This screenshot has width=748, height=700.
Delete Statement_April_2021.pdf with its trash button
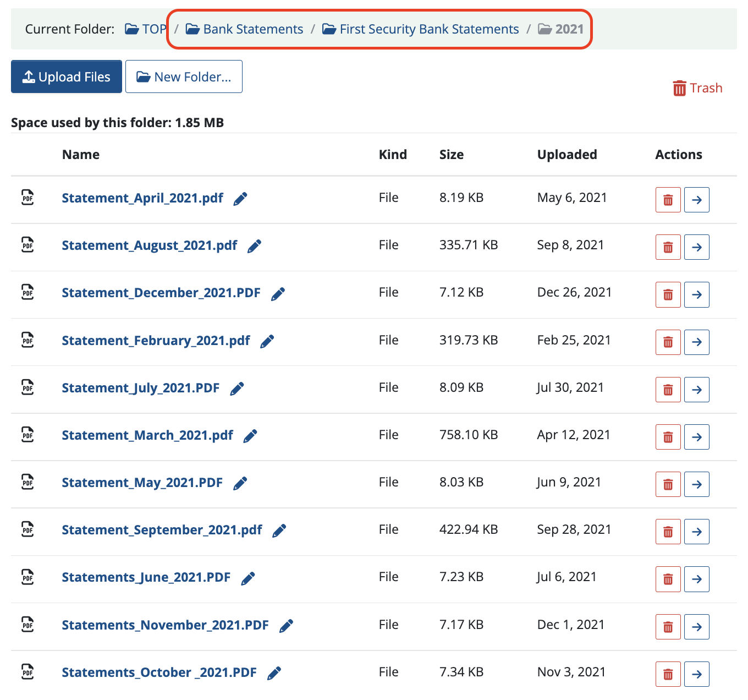pos(668,200)
